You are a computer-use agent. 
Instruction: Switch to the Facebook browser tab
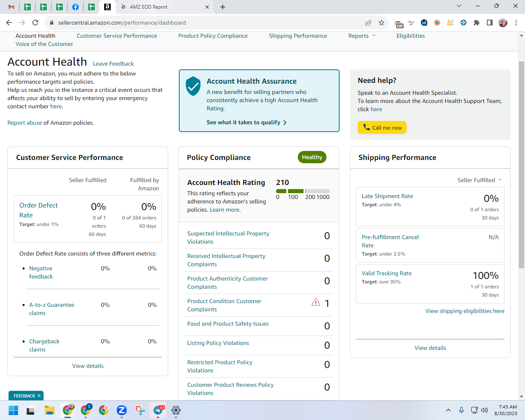75,7
